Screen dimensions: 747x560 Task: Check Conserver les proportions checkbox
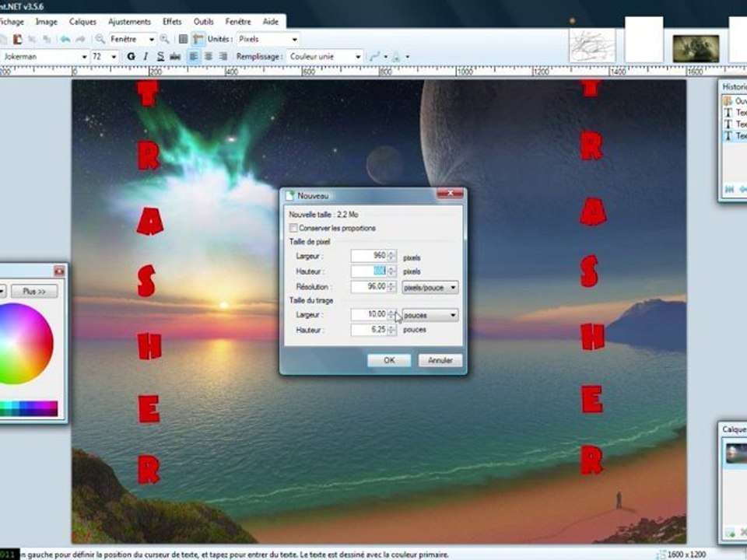point(293,228)
